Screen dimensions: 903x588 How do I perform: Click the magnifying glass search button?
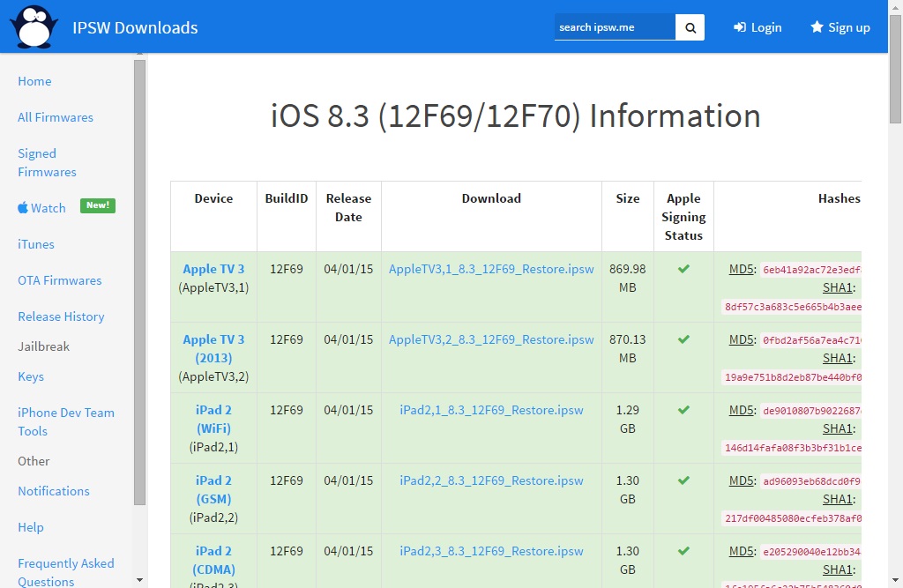690,27
